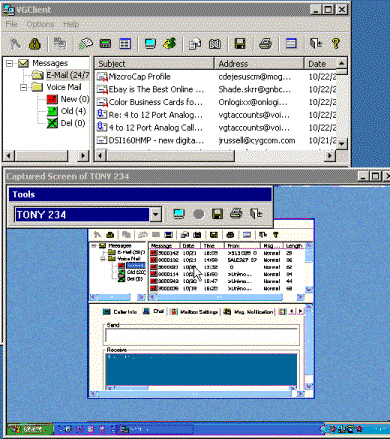The image size is (390, 439).
Task: Click the green Start button on taskbar
Action: pyautogui.click(x=30, y=429)
